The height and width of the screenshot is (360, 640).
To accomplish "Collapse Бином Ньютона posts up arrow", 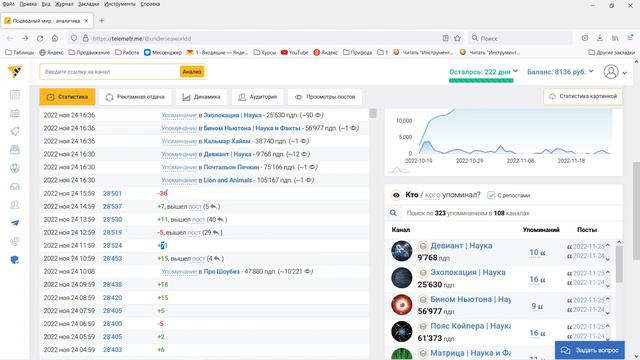I will 608,299.
